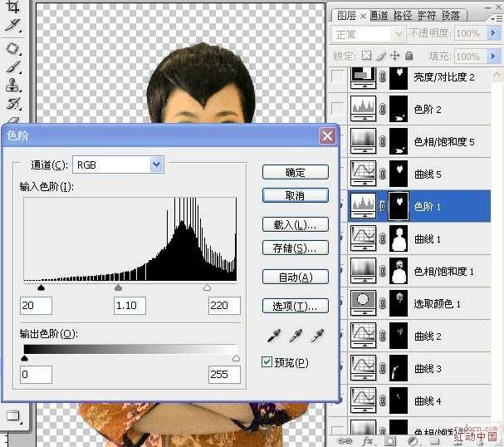Show the 亮度/对比度 2 layer visibility
The width and height of the screenshot is (504, 447).
[337, 76]
